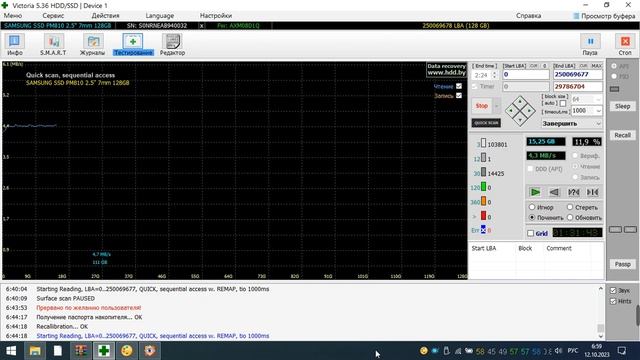Toggle the Чтение graph checkbox

coord(459,86)
